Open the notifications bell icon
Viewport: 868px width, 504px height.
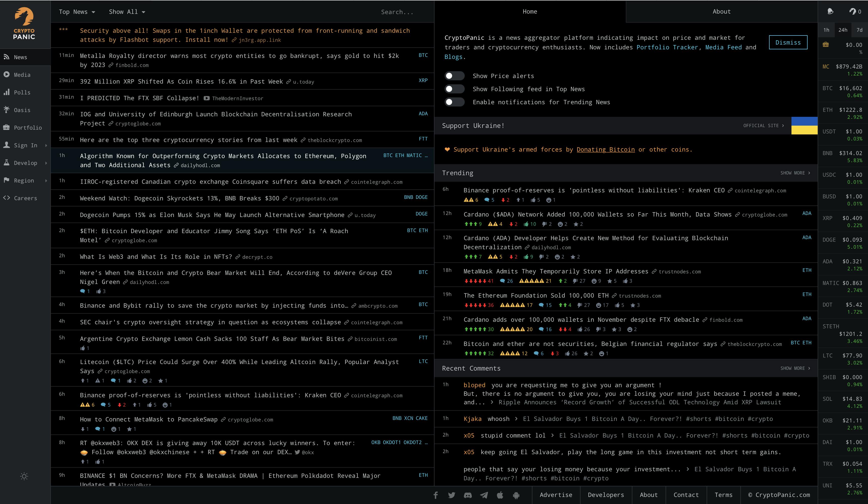coord(830,11)
